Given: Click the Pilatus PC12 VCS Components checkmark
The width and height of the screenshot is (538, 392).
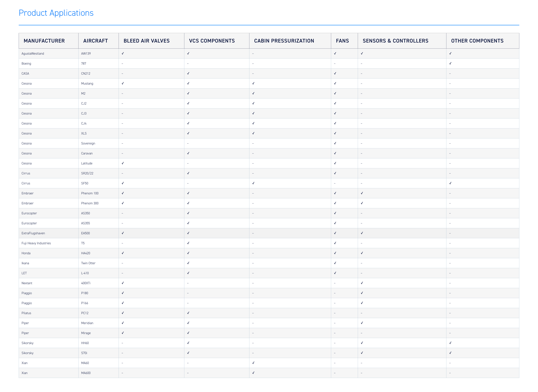Looking at the screenshot, I should (x=188, y=313).
